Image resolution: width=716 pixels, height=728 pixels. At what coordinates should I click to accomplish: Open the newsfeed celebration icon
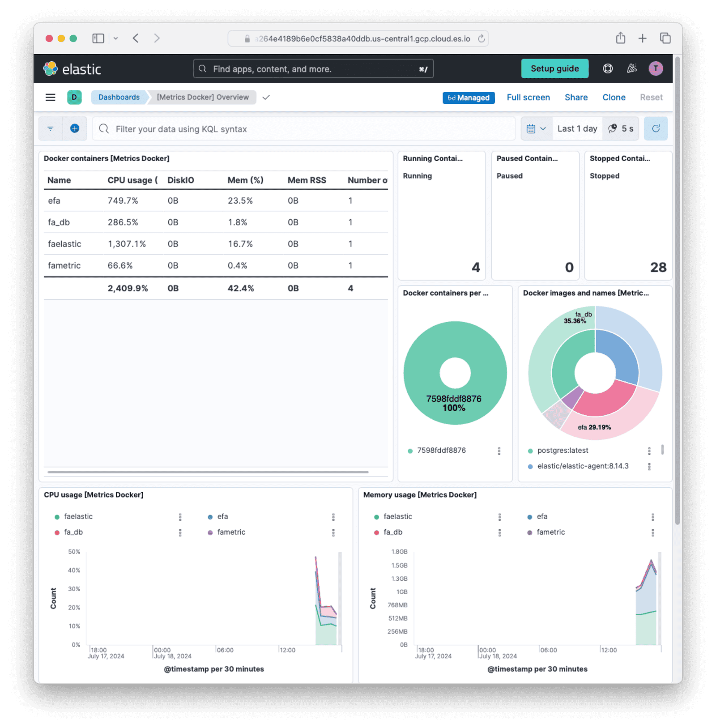click(631, 68)
